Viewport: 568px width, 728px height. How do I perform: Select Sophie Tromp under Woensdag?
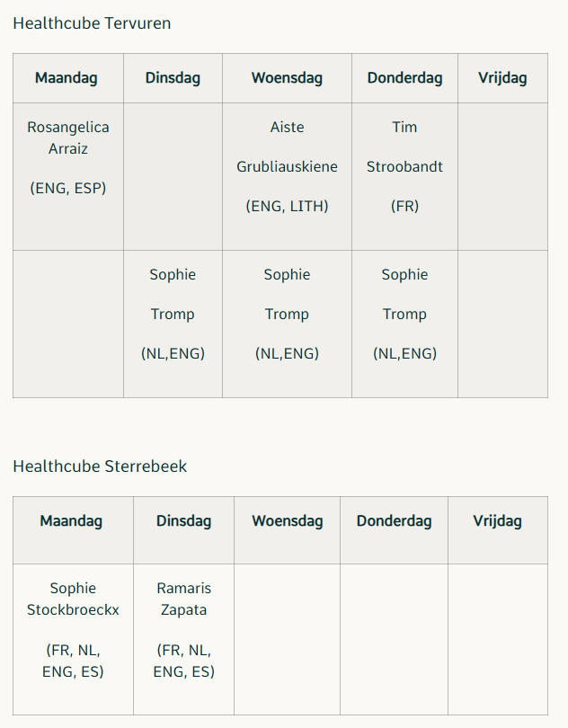[x=287, y=324]
